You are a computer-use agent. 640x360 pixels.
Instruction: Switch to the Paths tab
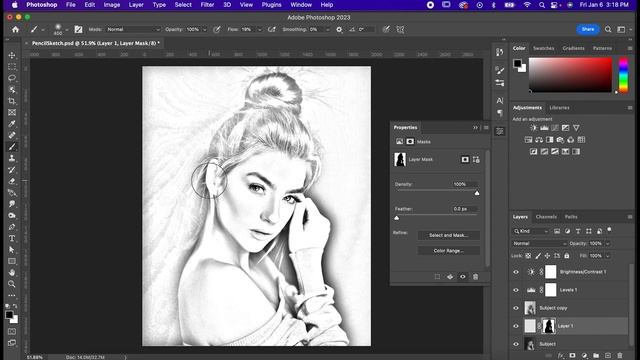coord(571,217)
